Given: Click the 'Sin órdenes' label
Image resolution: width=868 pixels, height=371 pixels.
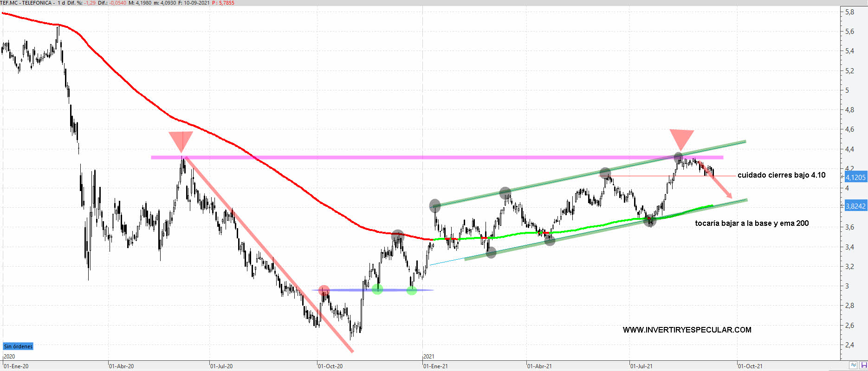Looking at the screenshot, I should point(18,346).
